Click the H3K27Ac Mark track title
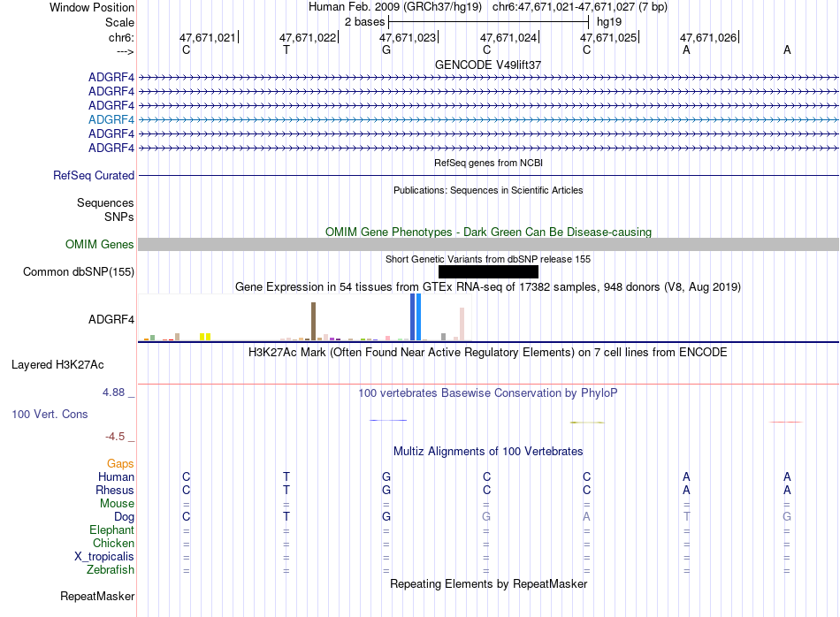Viewport: 840px width, 617px height. [488, 353]
